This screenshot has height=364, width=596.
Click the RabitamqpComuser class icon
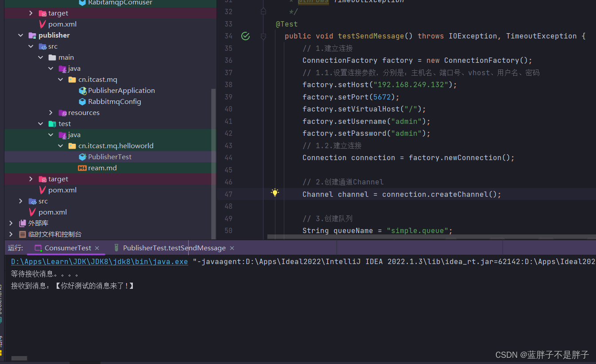(x=82, y=3)
